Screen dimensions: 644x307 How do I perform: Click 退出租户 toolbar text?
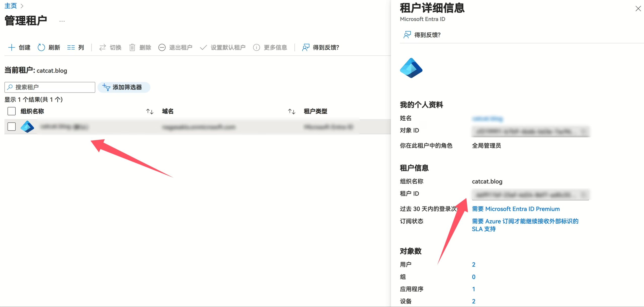coord(181,47)
